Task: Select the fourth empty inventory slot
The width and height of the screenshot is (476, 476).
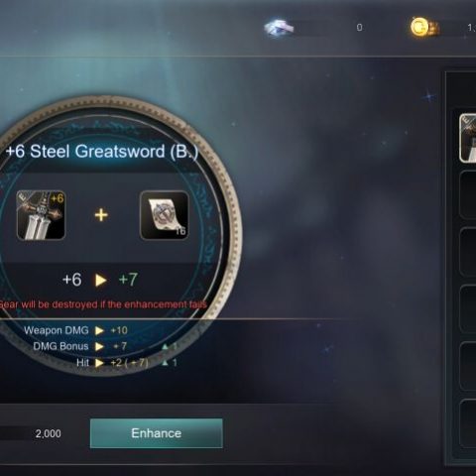Action: [x=468, y=308]
